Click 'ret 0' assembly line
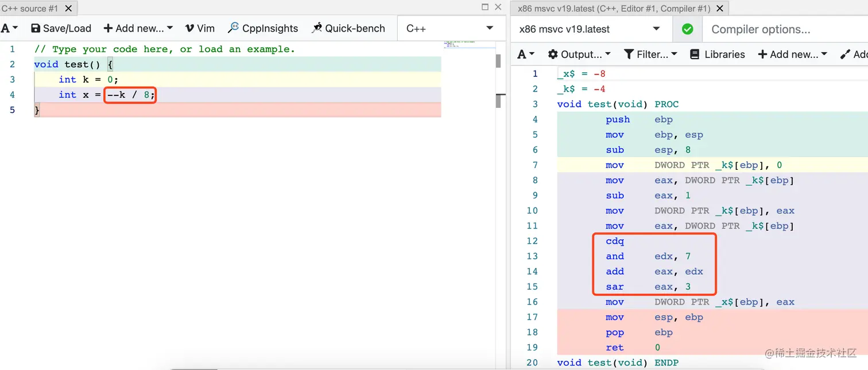The image size is (868, 370). click(x=633, y=348)
